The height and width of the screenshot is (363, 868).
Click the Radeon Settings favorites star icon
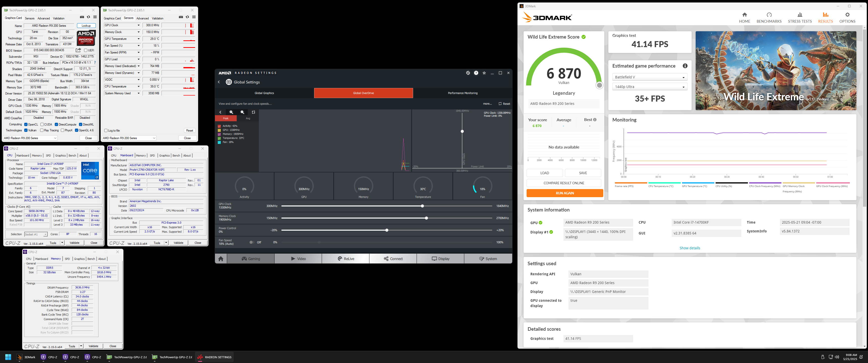coord(484,73)
